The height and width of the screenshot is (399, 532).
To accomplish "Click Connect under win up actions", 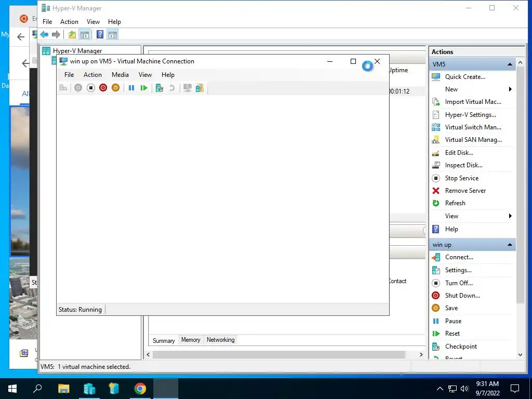I will point(459,257).
